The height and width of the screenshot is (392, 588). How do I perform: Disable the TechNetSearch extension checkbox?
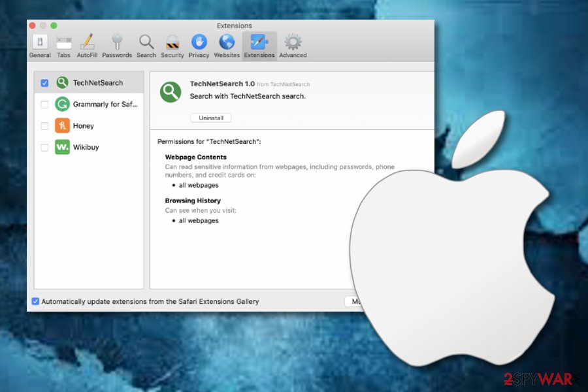[x=44, y=83]
